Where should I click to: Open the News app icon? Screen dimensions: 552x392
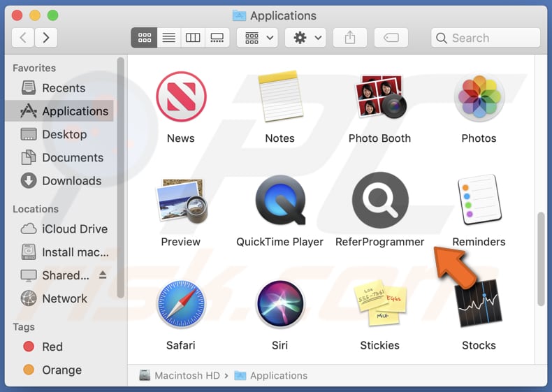point(181,97)
